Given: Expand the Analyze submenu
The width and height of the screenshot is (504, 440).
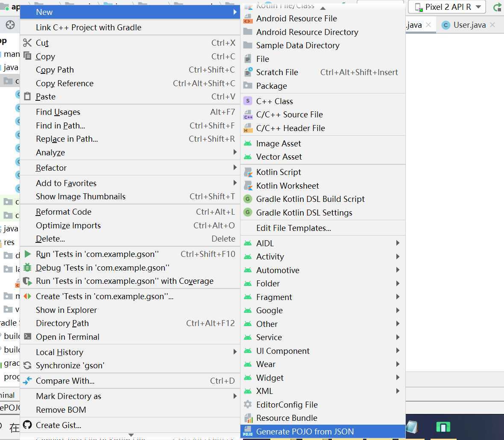Looking at the screenshot, I should click(130, 152).
